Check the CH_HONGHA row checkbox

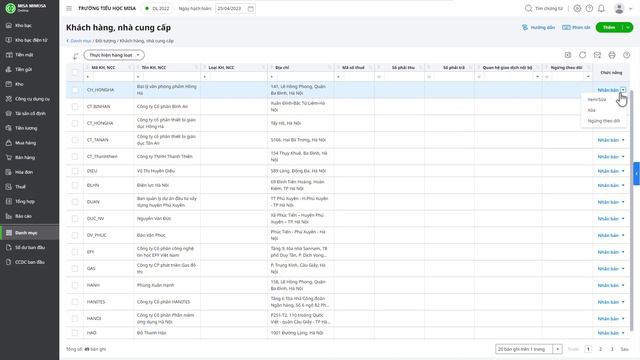point(75,90)
